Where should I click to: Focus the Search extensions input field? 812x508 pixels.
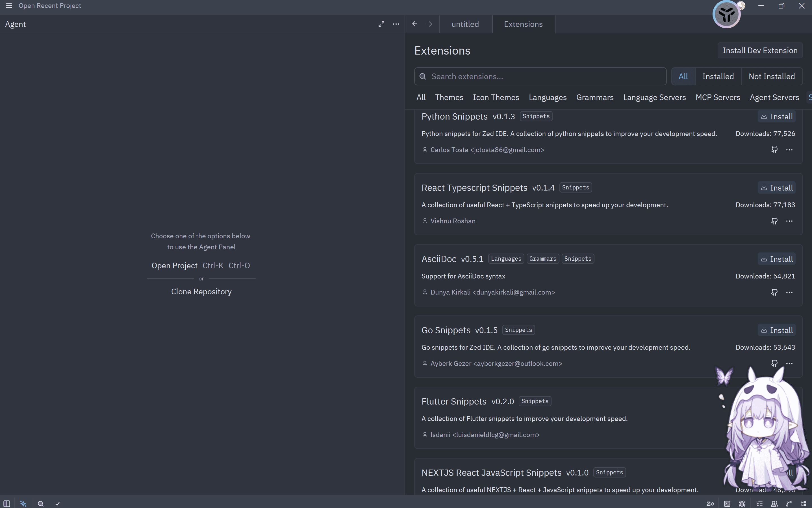[x=540, y=76]
